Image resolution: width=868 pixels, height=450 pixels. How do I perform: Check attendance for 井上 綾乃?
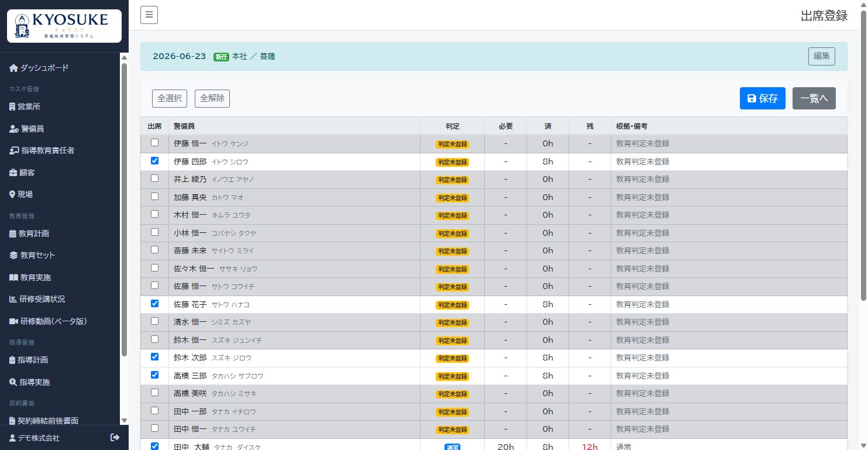click(154, 178)
